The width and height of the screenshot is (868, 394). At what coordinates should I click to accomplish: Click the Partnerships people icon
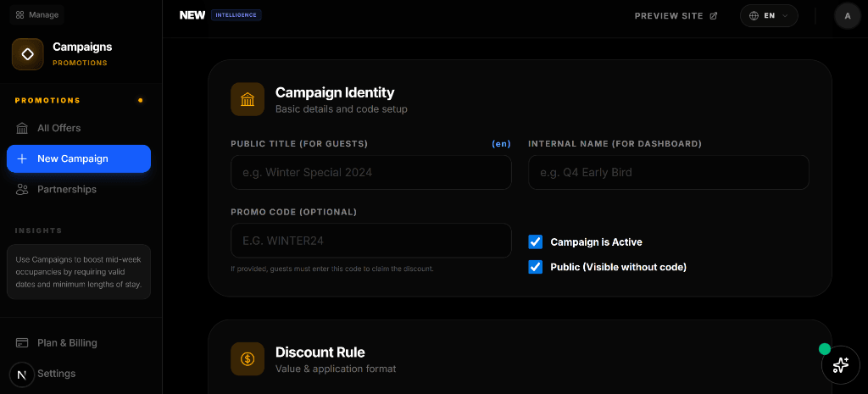pyautogui.click(x=22, y=190)
